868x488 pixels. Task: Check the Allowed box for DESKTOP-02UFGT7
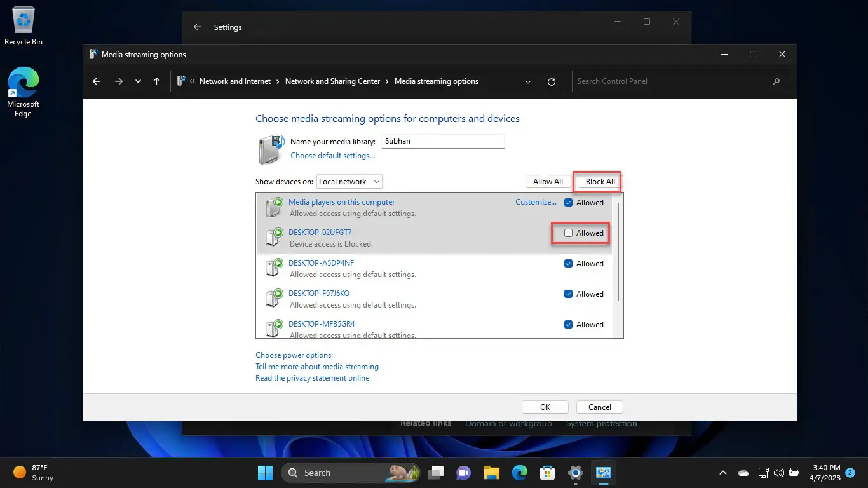coord(569,233)
